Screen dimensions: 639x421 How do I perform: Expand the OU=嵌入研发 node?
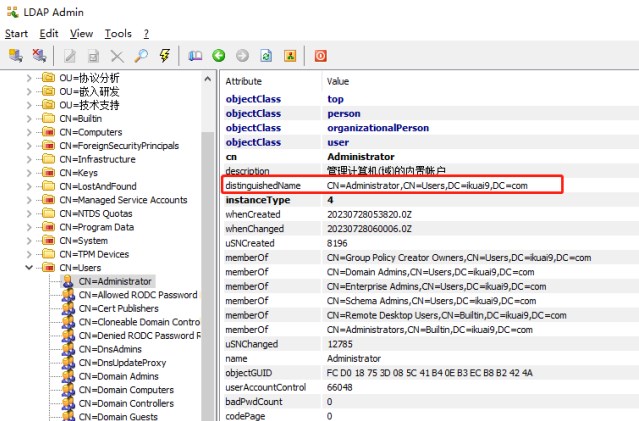[x=29, y=91]
